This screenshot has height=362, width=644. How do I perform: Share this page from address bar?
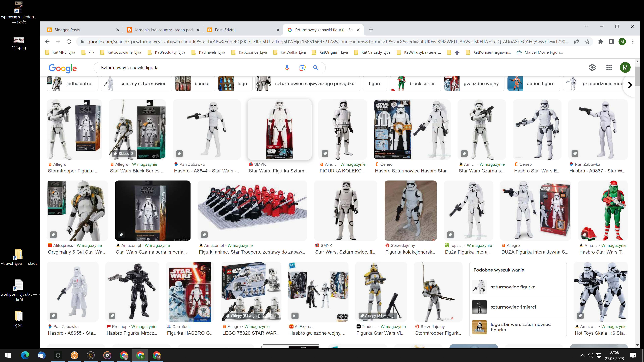[577, 42]
